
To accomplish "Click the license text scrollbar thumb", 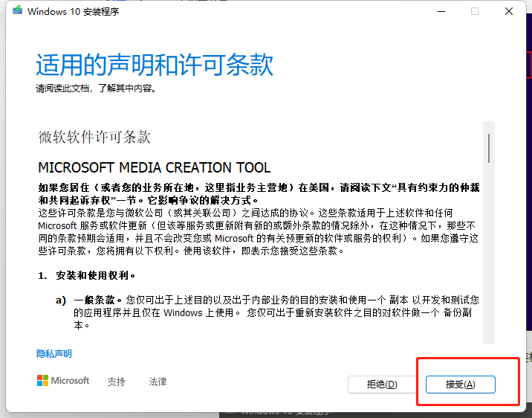I will click(x=489, y=148).
